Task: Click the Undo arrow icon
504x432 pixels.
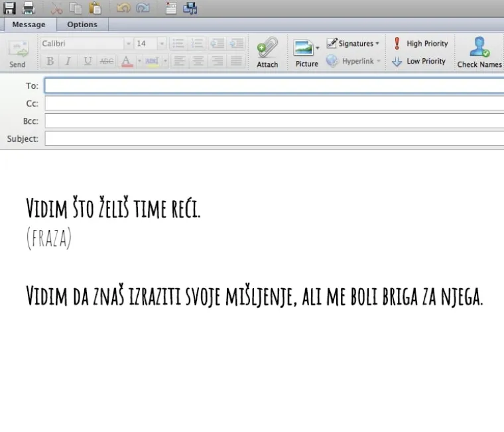Action: pos(123,8)
